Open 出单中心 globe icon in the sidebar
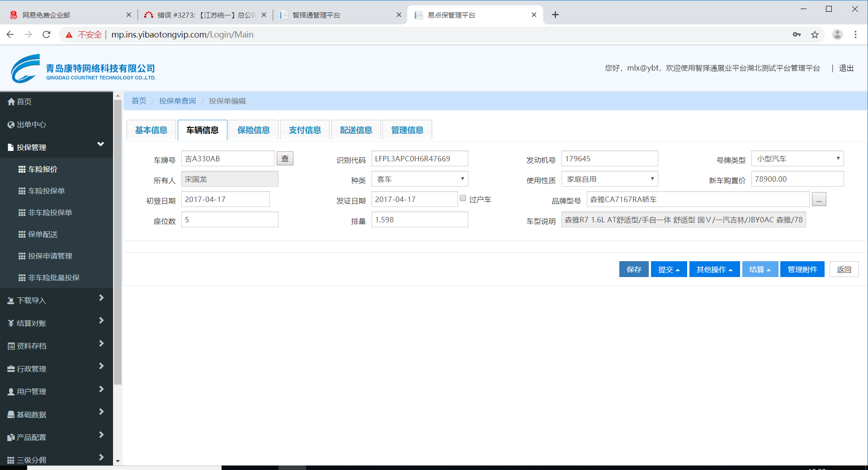The width and height of the screenshot is (868, 470). (x=11, y=125)
